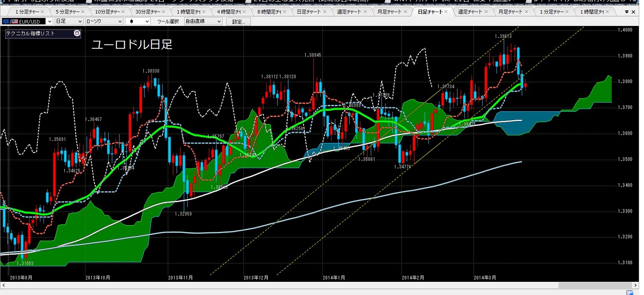
Task: Close the 5分足チャー tab
Action: coord(83,12)
